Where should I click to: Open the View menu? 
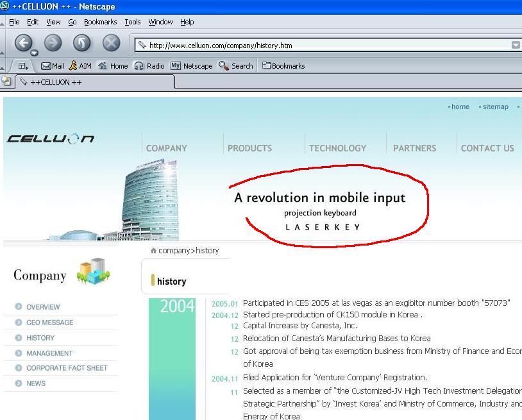pos(53,22)
